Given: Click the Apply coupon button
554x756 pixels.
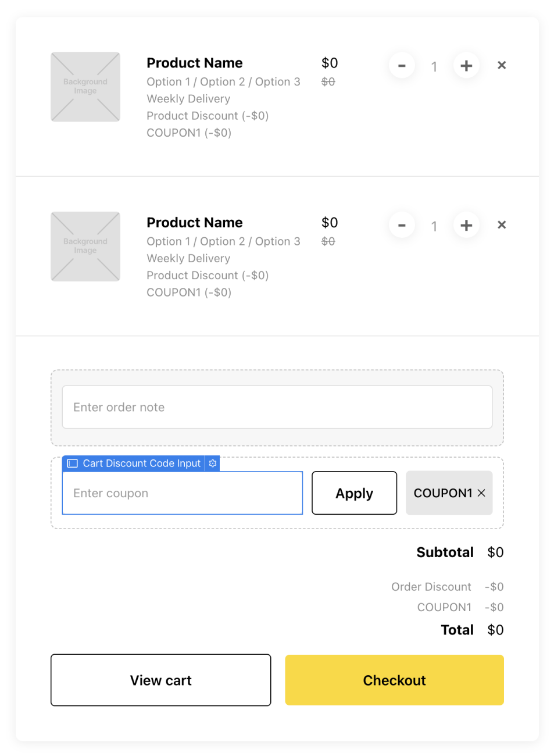Looking at the screenshot, I should point(355,493).
